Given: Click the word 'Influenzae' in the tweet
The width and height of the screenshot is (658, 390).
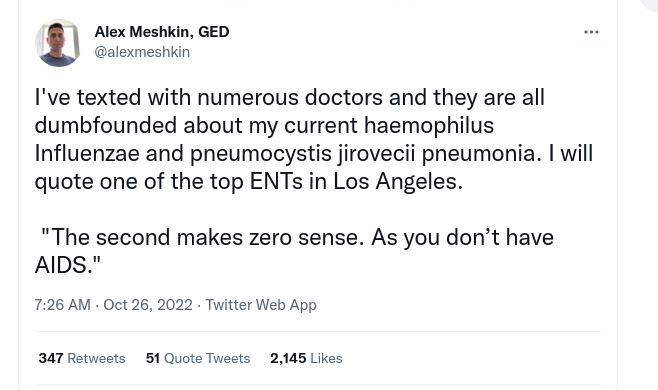Looking at the screenshot, I should click(x=87, y=154).
